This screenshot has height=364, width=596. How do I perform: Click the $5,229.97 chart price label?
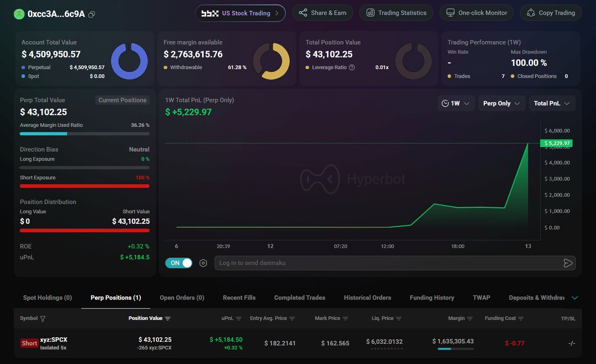pyautogui.click(x=556, y=144)
